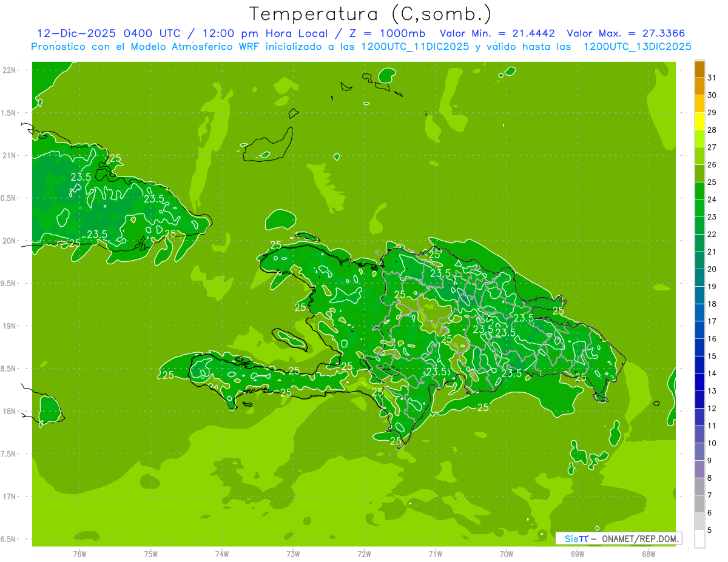The height and width of the screenshot is (562, 728).
Task: Click the longitude axis label "69W"
Action: click(x=578, y=554)
